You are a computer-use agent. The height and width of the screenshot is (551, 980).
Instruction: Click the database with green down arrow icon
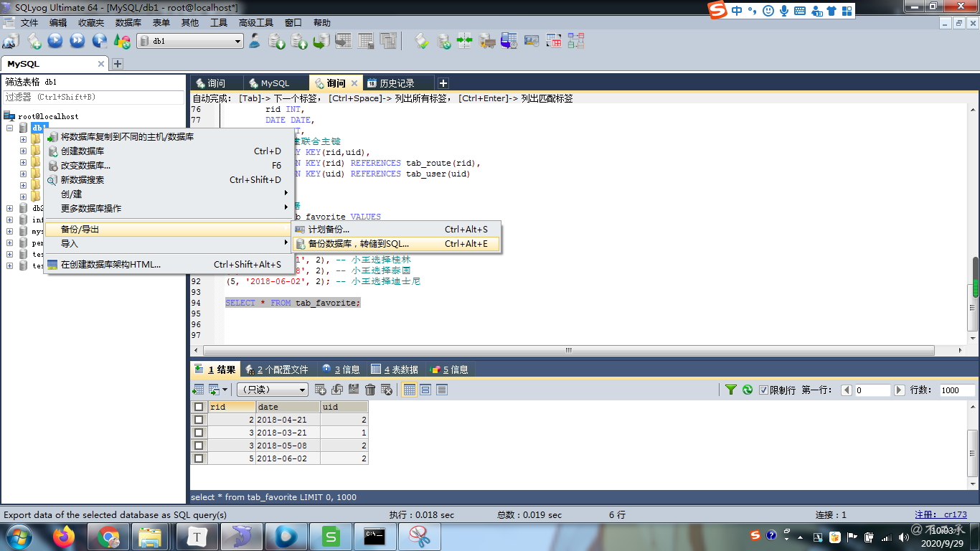(x=277, y=42)
